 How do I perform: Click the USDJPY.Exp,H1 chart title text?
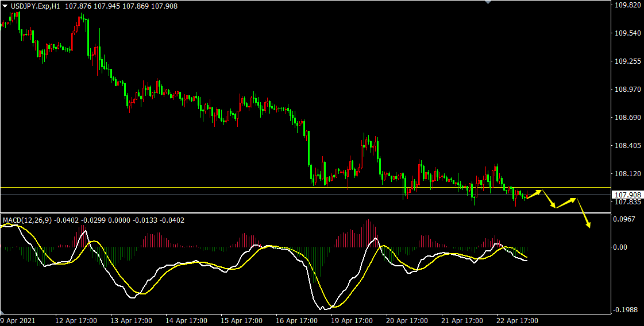coord(36,6)
